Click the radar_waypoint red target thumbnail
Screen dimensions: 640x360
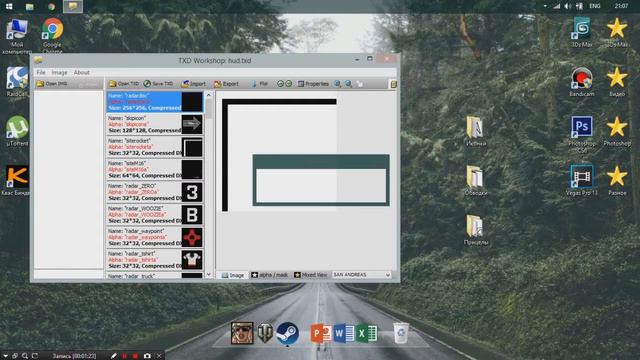pos(192,237)
